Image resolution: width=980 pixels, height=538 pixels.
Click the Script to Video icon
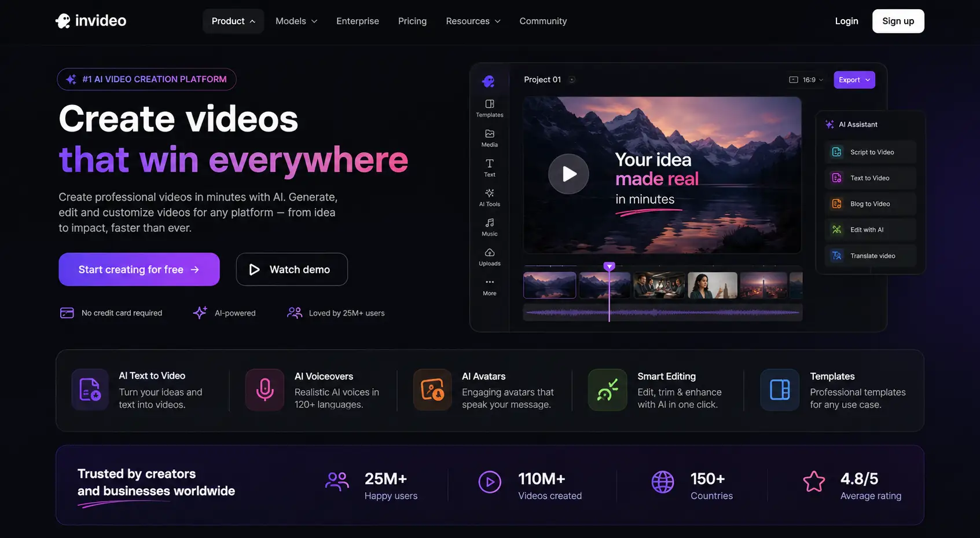[837, 152]
